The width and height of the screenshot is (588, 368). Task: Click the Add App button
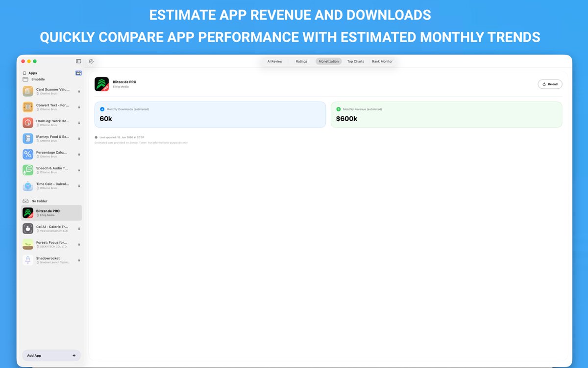tap(51, 355)
